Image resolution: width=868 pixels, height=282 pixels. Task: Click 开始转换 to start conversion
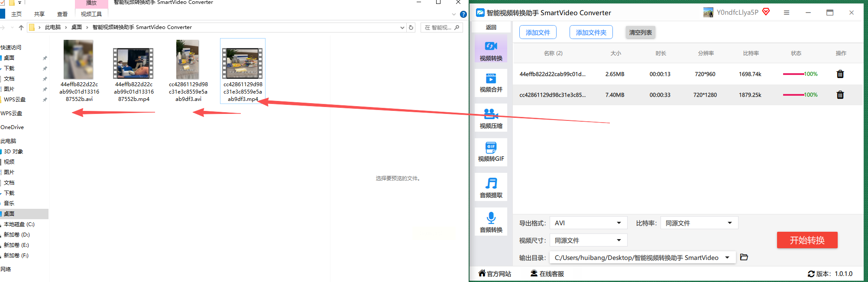(807, 240)
